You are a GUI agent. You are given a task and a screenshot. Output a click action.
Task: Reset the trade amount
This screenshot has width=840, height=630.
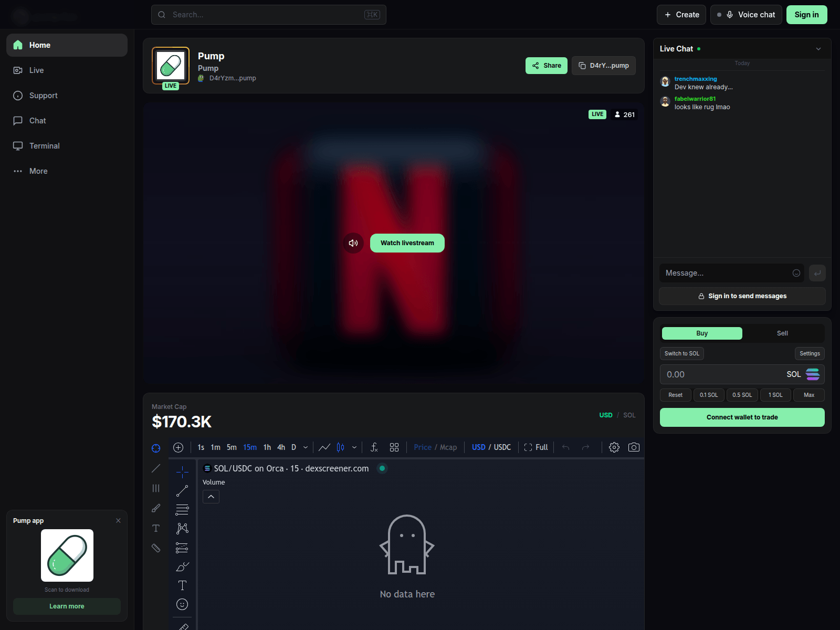tap(676, 395)
